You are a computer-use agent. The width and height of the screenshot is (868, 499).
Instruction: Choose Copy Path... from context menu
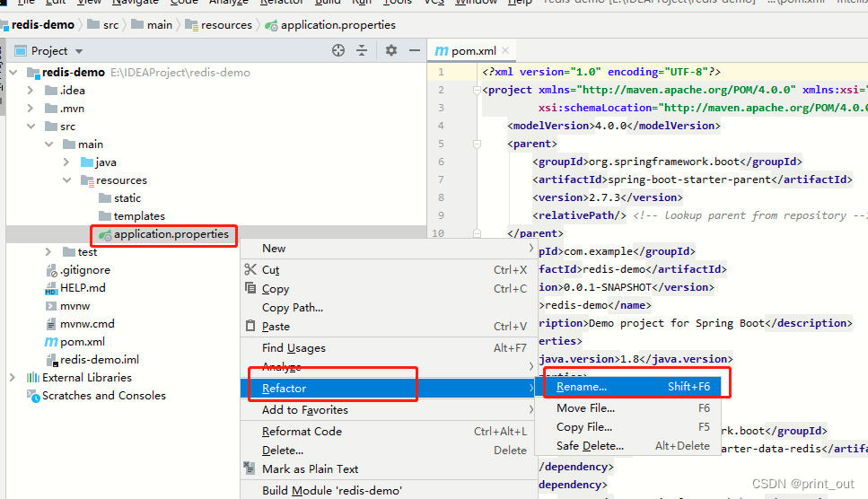pyautogui.click(x=389, y=308)
